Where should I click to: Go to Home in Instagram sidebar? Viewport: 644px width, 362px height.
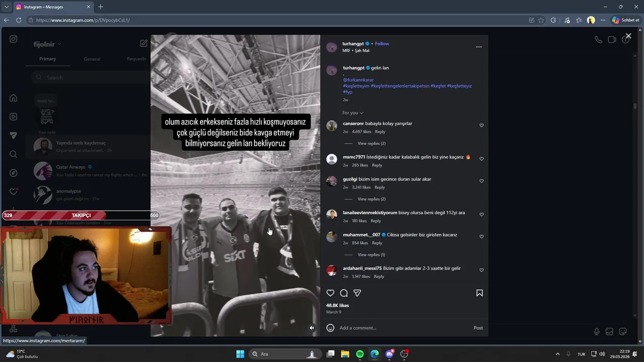coord(14,98)
